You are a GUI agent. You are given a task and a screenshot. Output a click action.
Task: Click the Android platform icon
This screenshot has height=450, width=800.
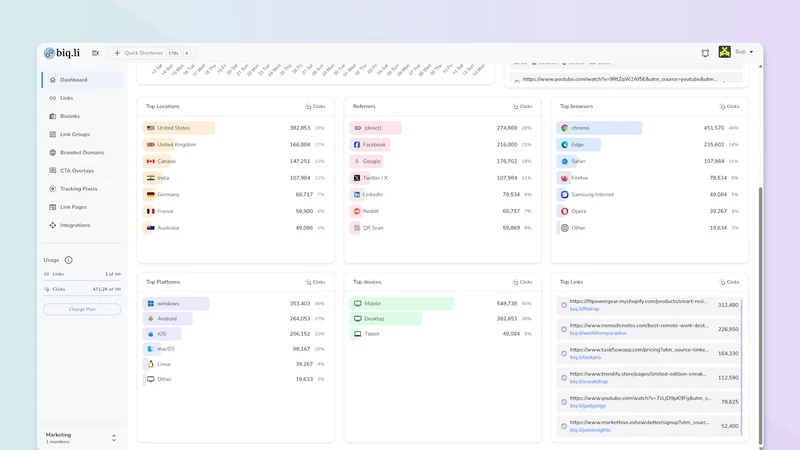click(151, 319)
